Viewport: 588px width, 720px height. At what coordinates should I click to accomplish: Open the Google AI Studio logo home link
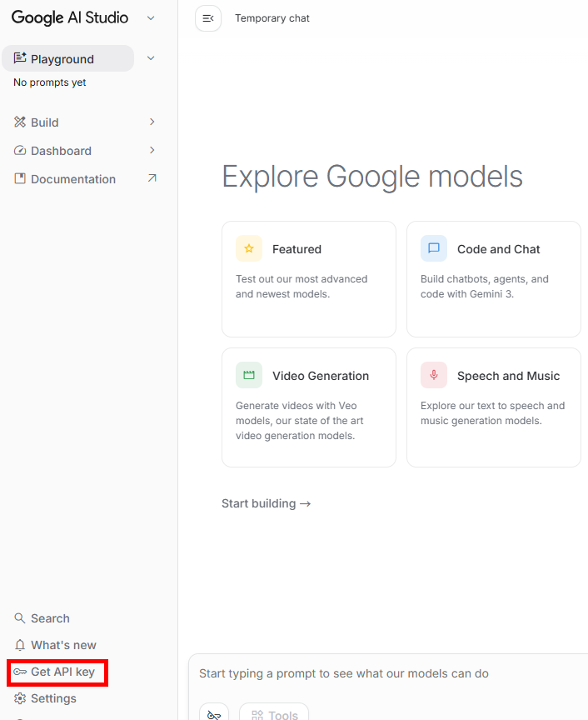[70, 17]
